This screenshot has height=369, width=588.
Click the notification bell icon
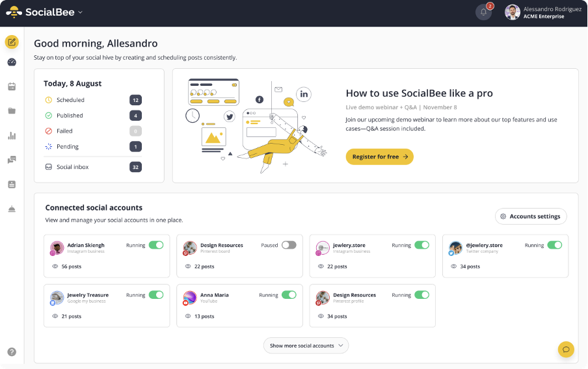click(483, 12)
